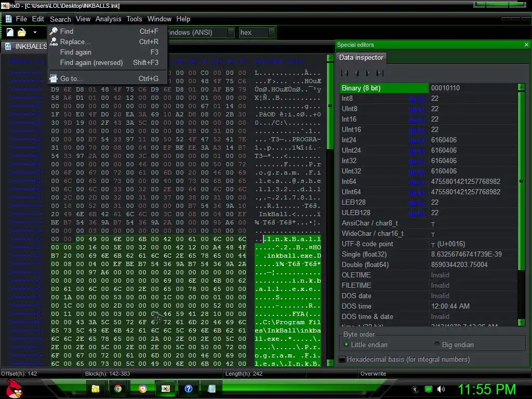Click the hex editor vertical scrollbar thumb
This screenshot has height=399, width=532.
(330, 105)
